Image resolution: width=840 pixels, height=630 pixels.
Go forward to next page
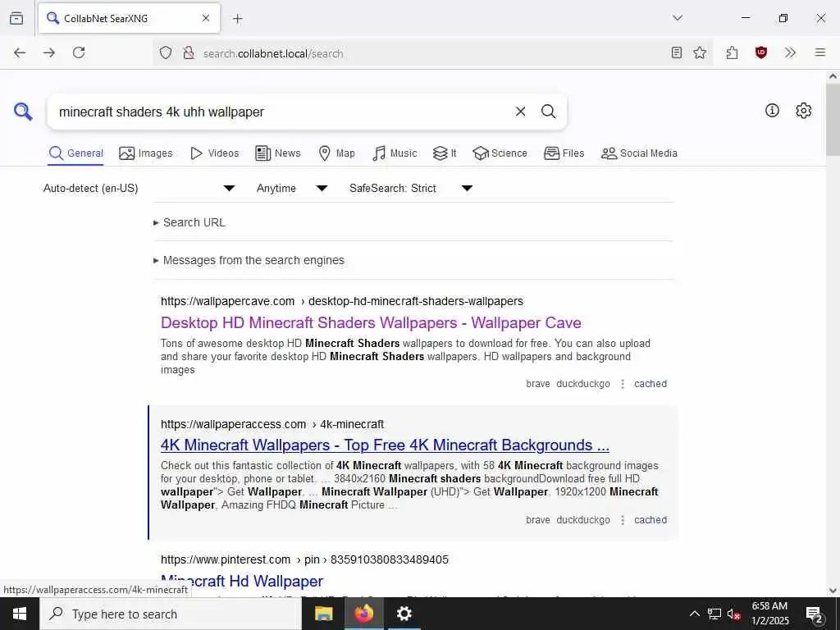tap(49, 52)
